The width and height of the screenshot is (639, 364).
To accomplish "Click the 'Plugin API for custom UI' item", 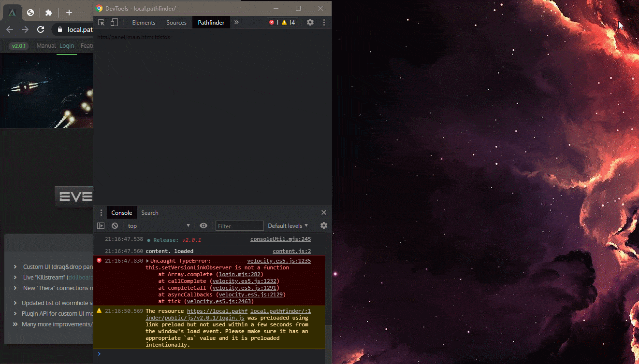I will (58, 313).
